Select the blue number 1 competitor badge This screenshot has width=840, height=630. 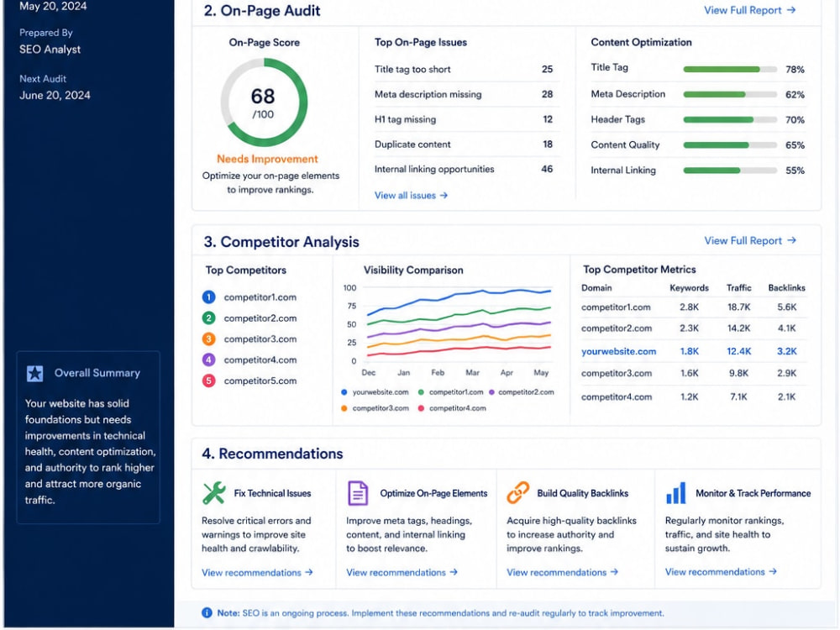(208, 297)
